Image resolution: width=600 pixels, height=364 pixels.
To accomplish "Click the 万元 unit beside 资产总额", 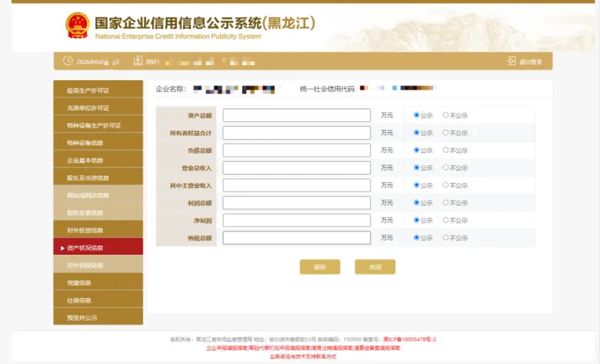I will click(x=387, y=115).
